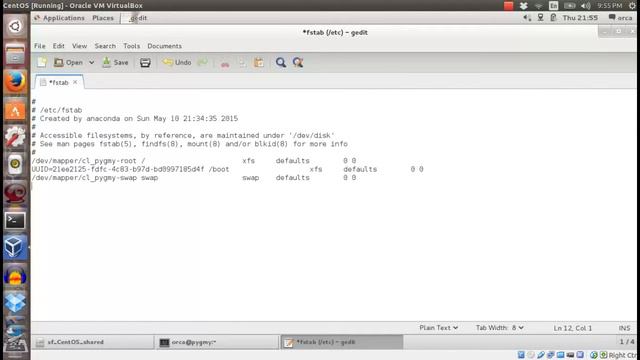
Task: Open the Search menu in gedit
Action: [105, 46]
